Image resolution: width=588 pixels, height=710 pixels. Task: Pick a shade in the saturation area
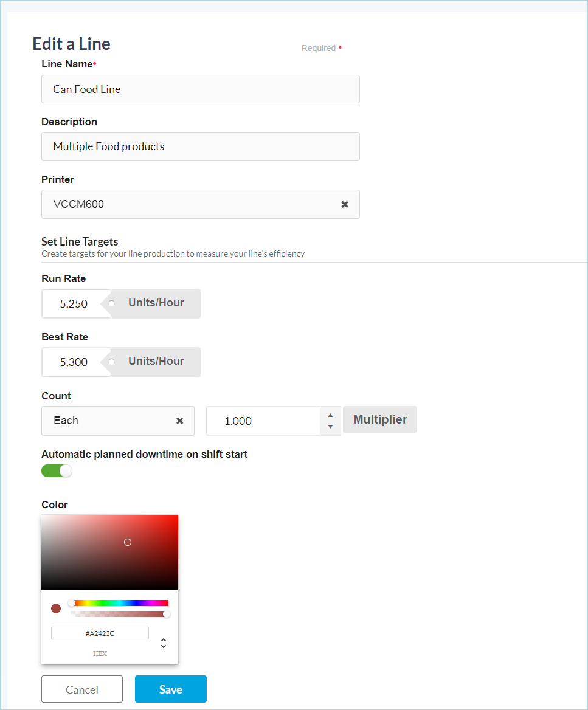pos(109,553)
